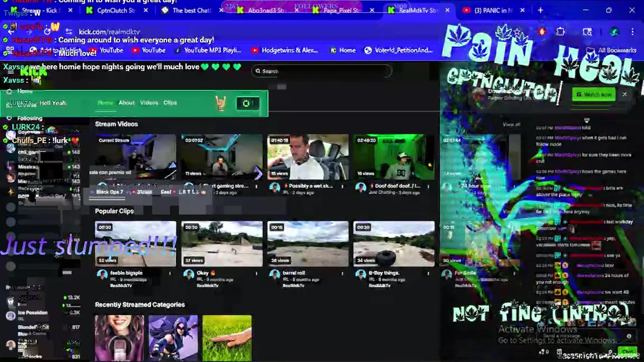Click the tab search icon in the toolbar
This screenshot has width=644, height=362.
(x=587, y=32)
